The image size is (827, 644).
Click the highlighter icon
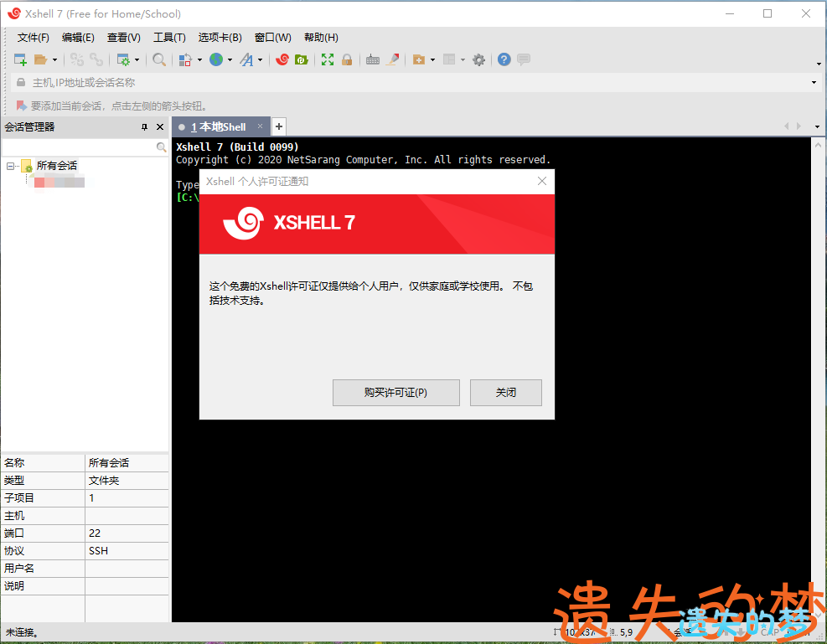[x=392, y=59]
